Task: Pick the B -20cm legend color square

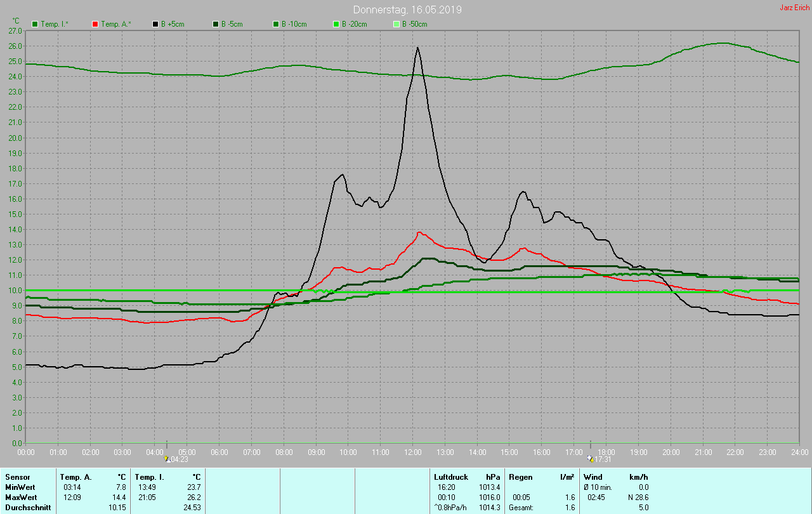Action: (336, 24)
